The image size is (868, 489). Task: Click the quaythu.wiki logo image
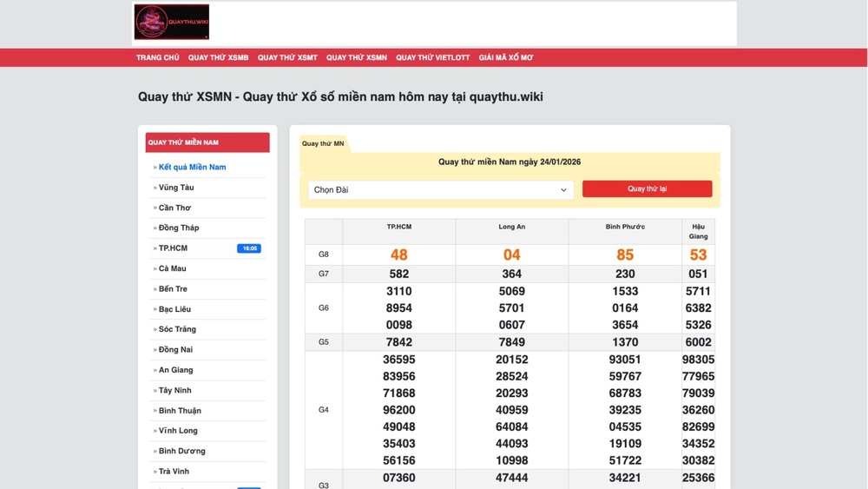tap(172, 23)
